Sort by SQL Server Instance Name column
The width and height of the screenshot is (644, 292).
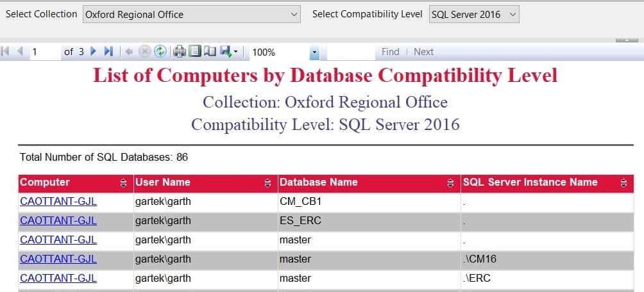pos(624,183)
